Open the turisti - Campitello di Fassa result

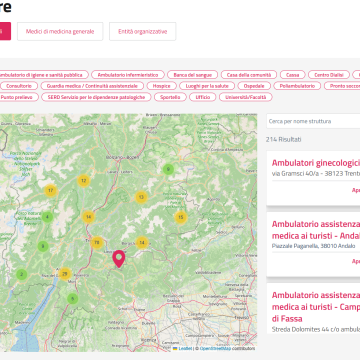click(x=316, y=307)
